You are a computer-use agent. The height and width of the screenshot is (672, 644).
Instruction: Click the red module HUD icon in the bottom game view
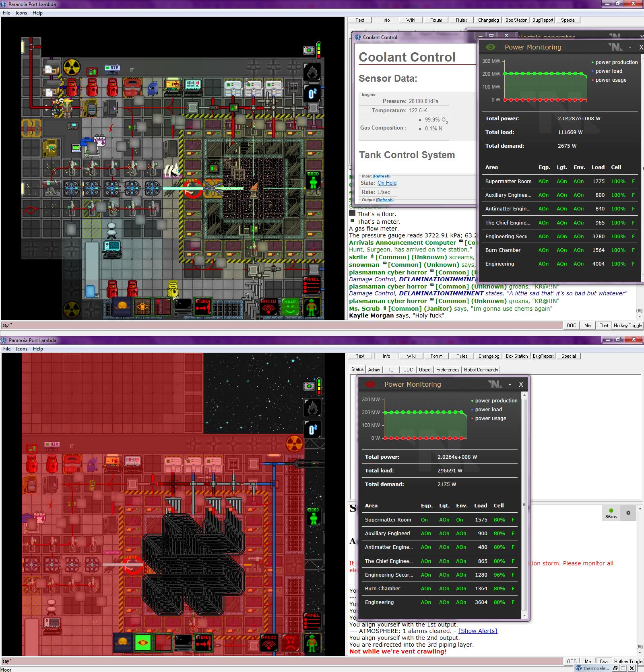pyautogui.click(x=163, y=643)
